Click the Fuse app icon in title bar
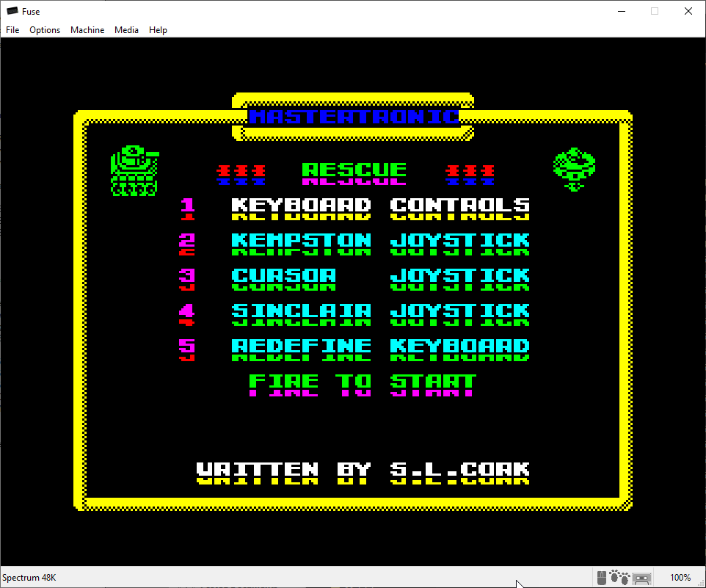 pyautogui.click(x=12, y=11)
